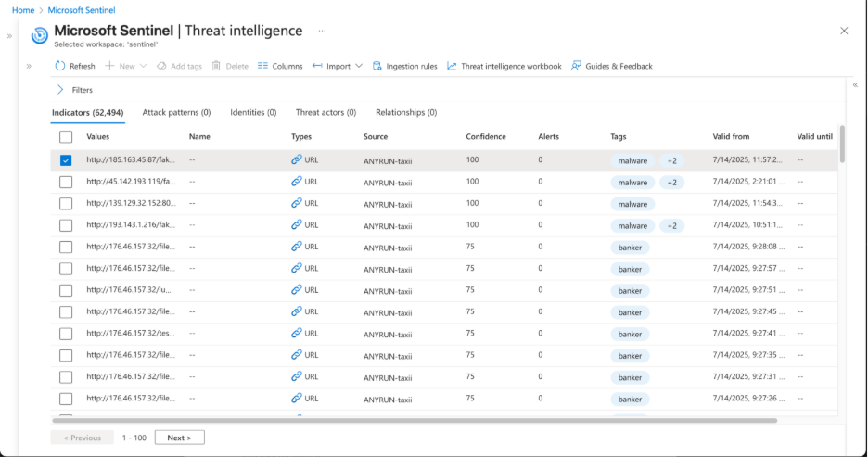Click the URL link icon in first row

click(x=297, y=160)
